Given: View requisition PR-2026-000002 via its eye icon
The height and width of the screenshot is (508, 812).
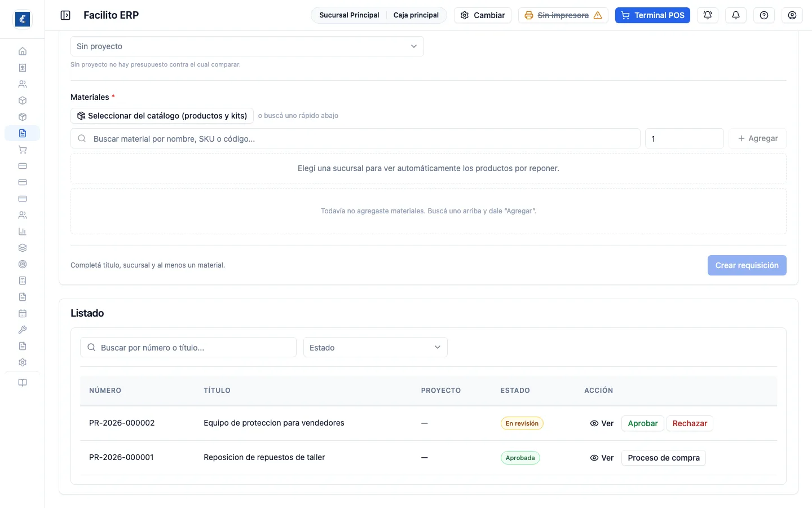Looking at the screenshot, I should [602, 423].
